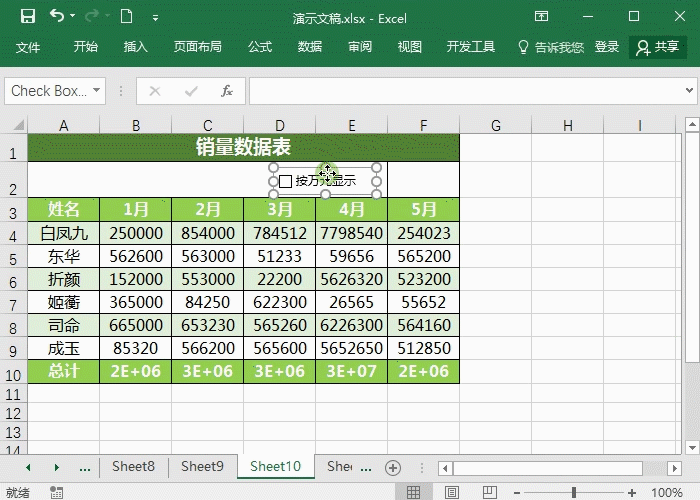Click the zoom slider handle
Image resolution: width=700 pixels, height=500 pixels.
coord(573,492)
